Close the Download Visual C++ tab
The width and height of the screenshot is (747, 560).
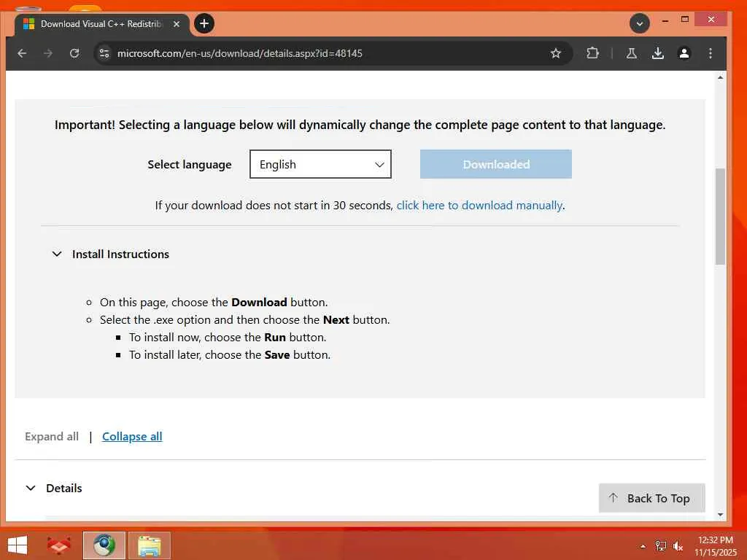(x=177, y=24)
